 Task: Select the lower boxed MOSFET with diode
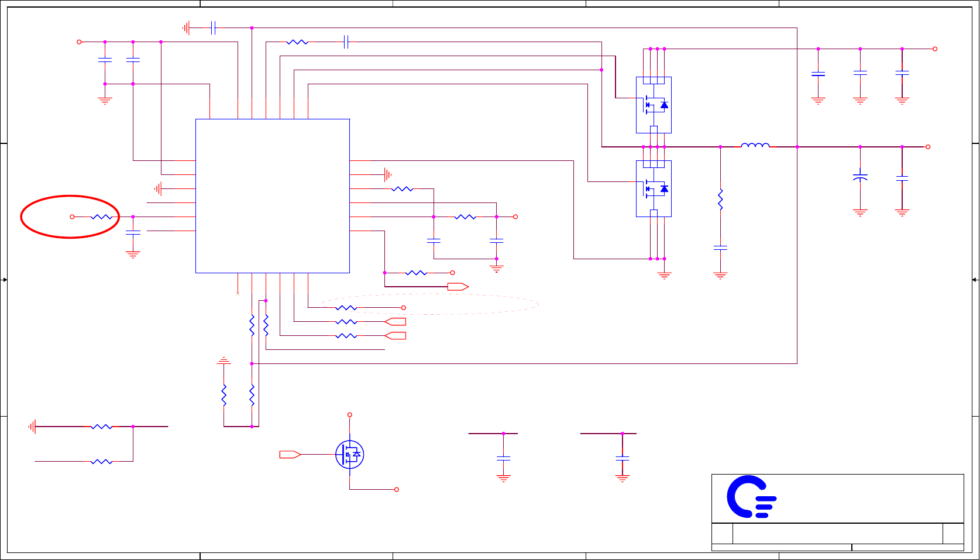point(654,188)
